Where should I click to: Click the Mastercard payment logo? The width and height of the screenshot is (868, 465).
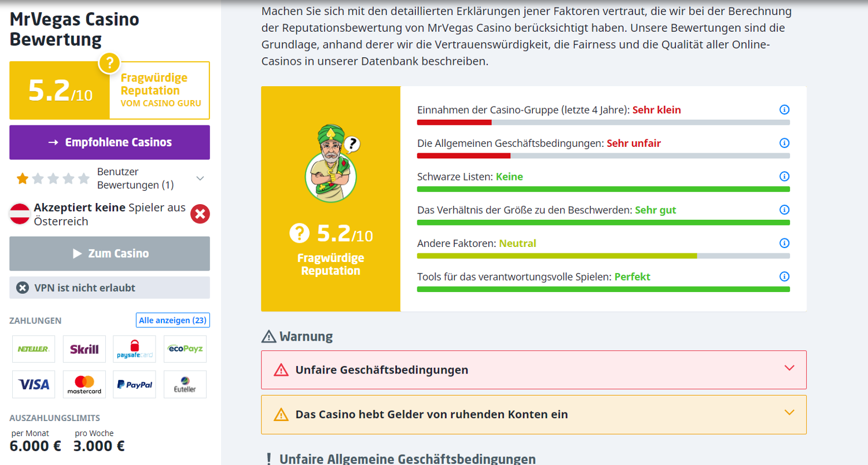coord(84,384)
